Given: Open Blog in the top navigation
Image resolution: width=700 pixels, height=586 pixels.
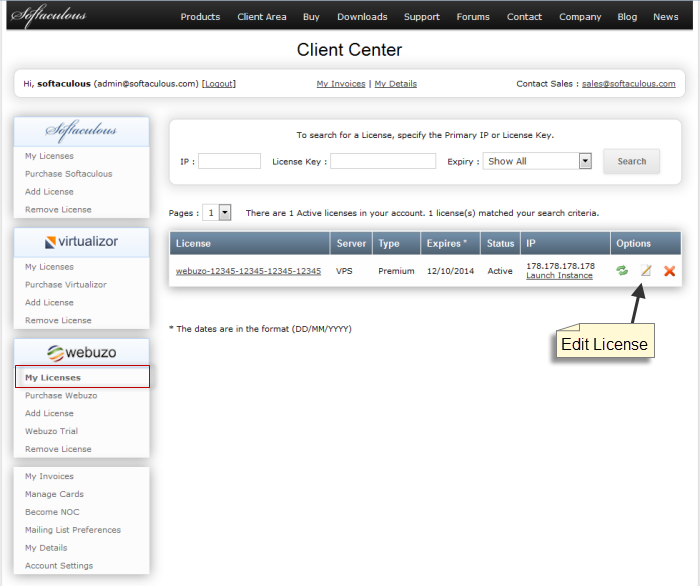Looking at the screenshot, I should point(627,17).
